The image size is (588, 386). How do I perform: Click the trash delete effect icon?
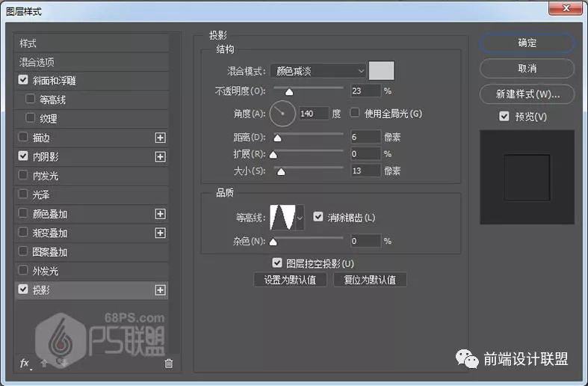169,363
